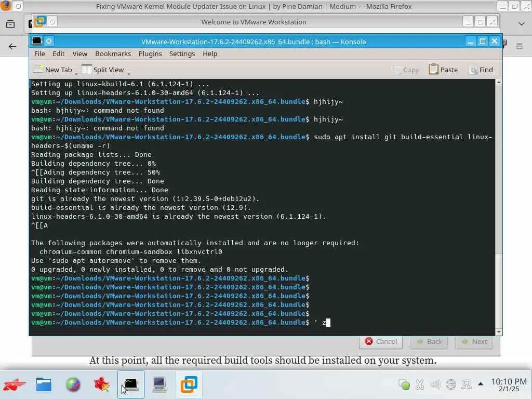Click 'git is already the newest version' line
This screenshot has height=399, width=532.
(145, 199)
